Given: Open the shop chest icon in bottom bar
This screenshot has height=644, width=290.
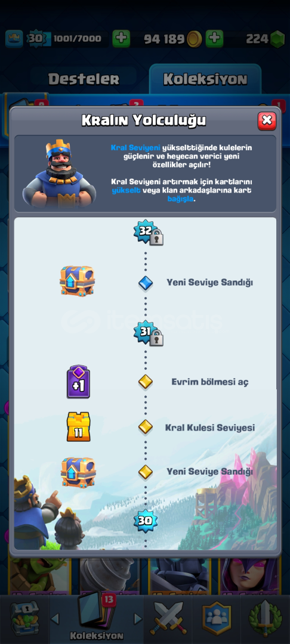Looking at the screenshot, I should point(24,618).
